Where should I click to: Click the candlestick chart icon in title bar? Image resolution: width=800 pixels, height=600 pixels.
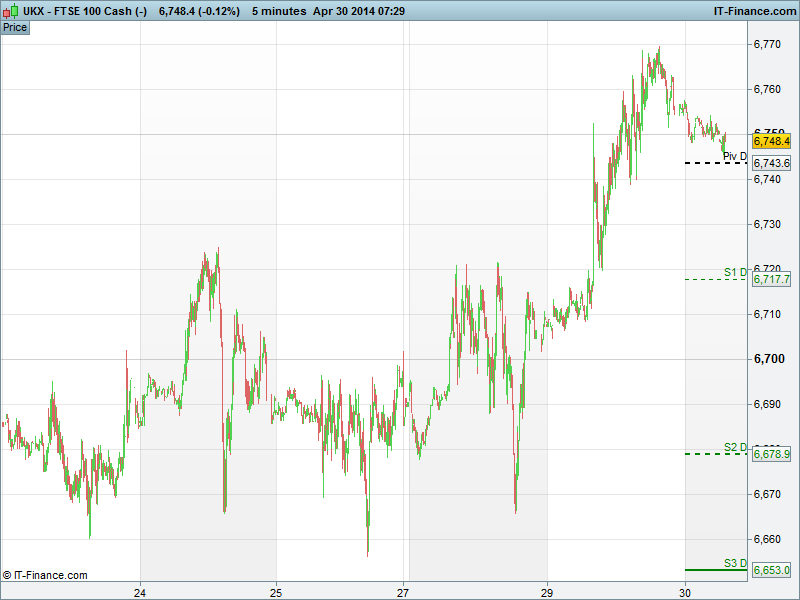point(9,10)
